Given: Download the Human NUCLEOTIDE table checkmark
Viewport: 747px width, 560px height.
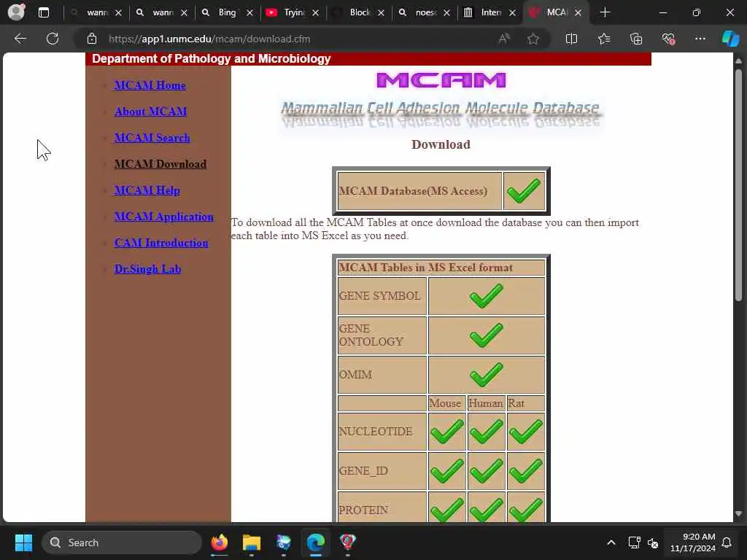Looking at the screenshot, I should coord(486,432).
